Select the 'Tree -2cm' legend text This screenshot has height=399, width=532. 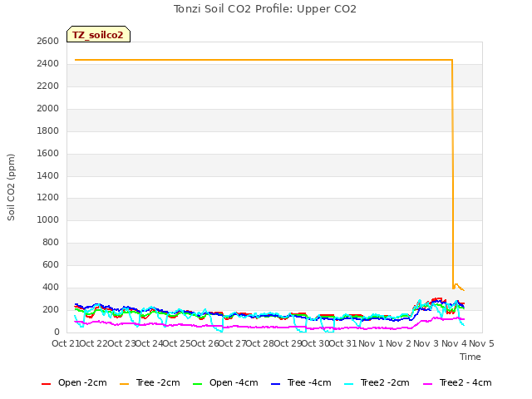point(158,382)
